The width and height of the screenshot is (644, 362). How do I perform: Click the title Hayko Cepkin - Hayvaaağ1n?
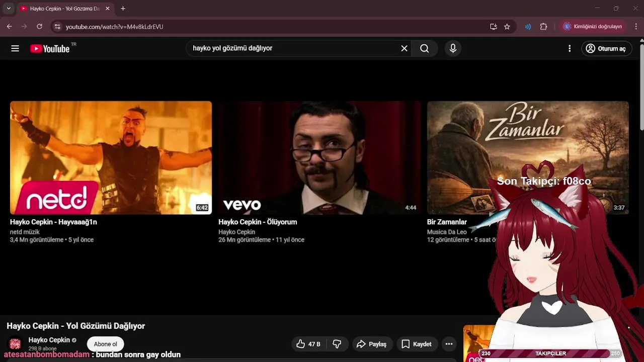(x=53, y=222)
